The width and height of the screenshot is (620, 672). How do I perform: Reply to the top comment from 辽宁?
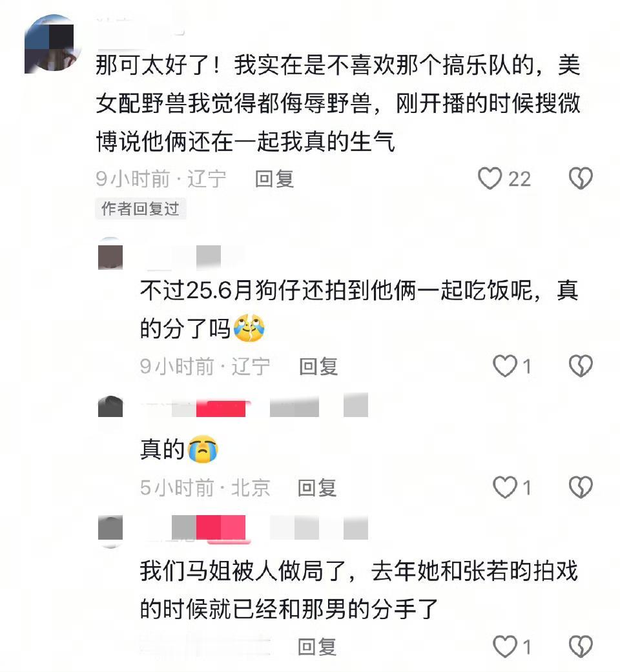coord(274,179)
